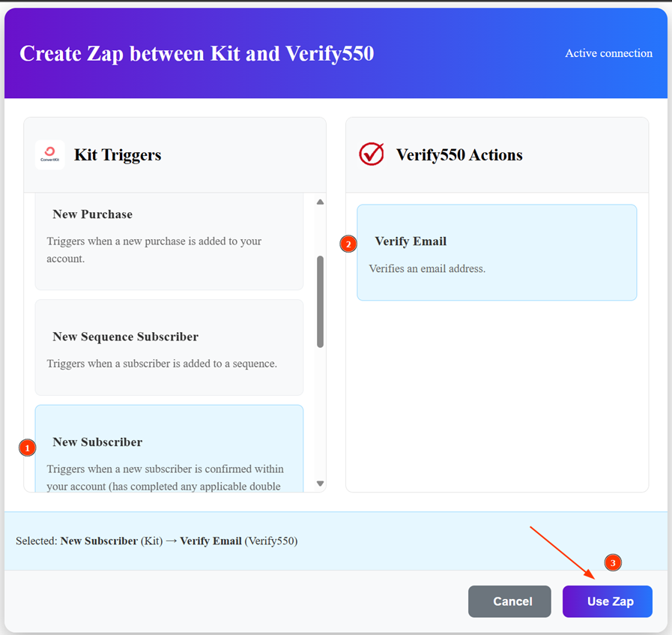Click the New Purchase description text

pos(154,250)
